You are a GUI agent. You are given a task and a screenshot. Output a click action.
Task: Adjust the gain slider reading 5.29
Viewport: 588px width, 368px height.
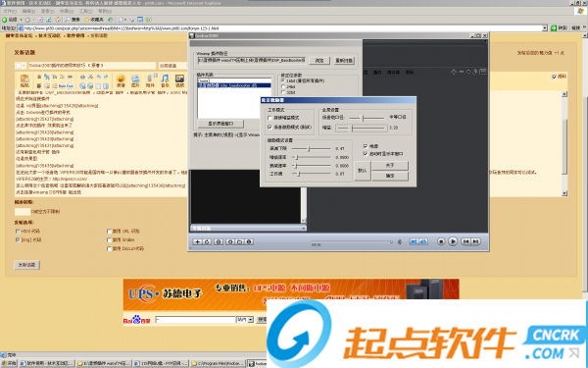[362, 128]
